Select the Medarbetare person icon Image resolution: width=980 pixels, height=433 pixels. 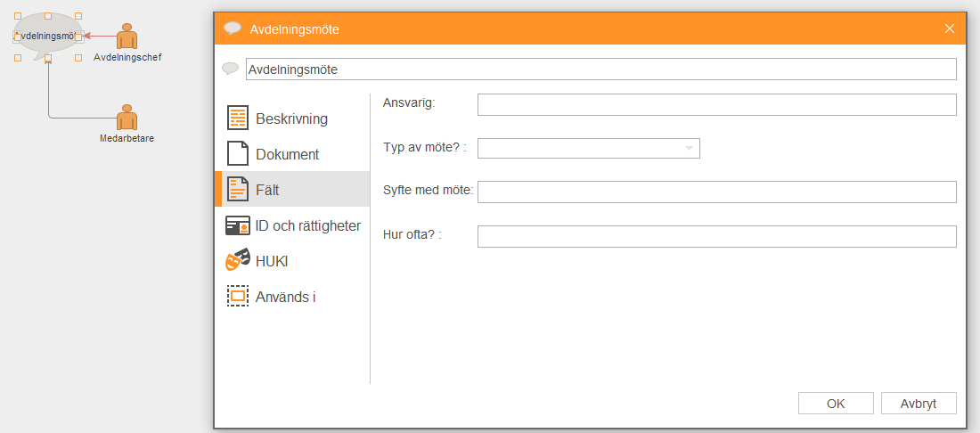[x=127, y=117]
